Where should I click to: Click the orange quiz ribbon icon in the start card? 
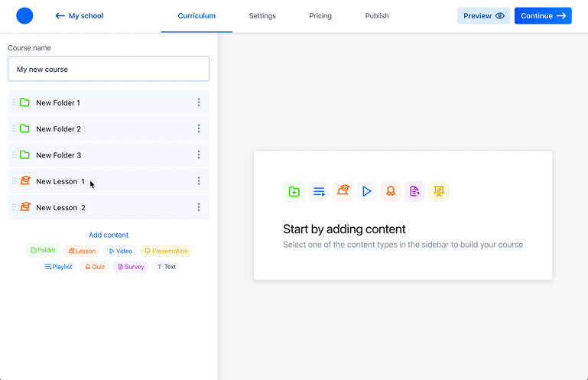[391, 191]
